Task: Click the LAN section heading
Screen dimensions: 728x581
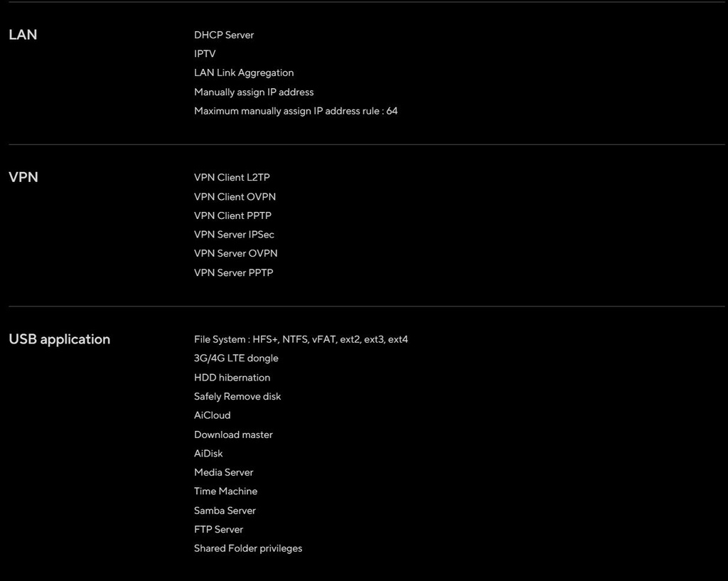Action: click(x=23, y=35)
